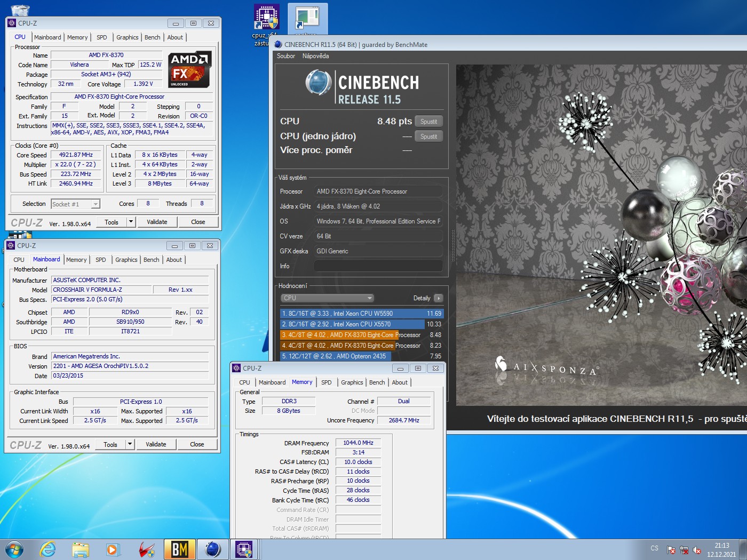Click Spustit for CPU (jedno jádro)

(x=428, y=137)
